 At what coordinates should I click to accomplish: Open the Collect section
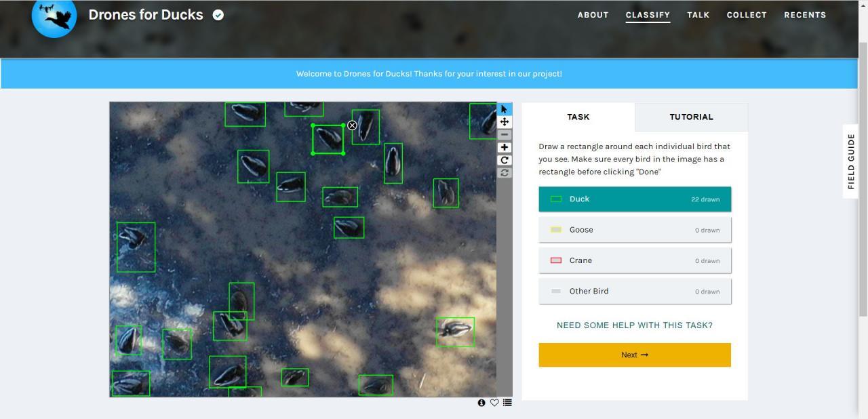(747, 15)
